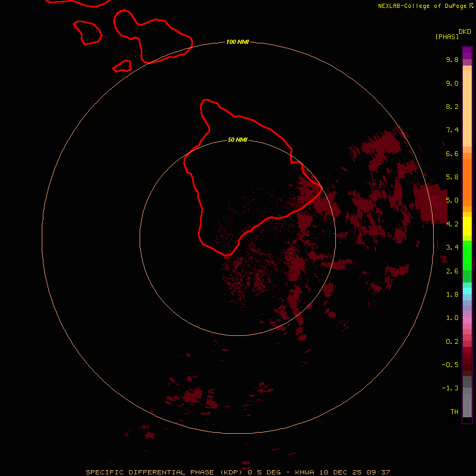This screenshot has height=476, width=476.
Task: Click the 9.8 value on the color scale
Action: [452, 59]
